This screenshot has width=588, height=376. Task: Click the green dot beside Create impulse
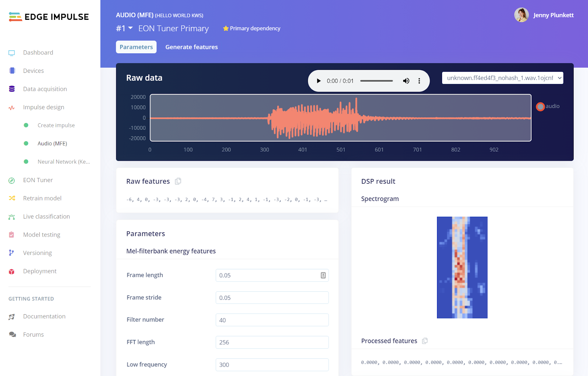26,125
